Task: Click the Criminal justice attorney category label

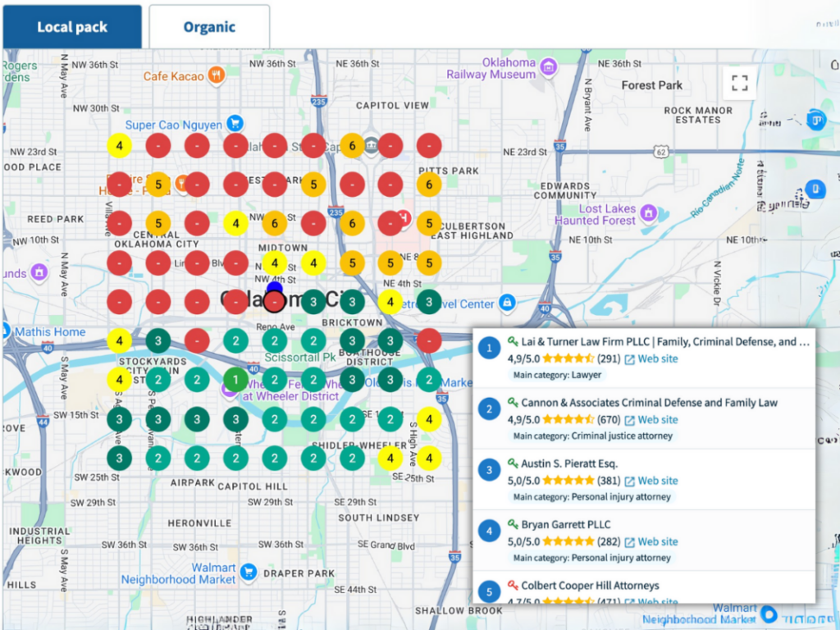Action: [x=592, y=436]
